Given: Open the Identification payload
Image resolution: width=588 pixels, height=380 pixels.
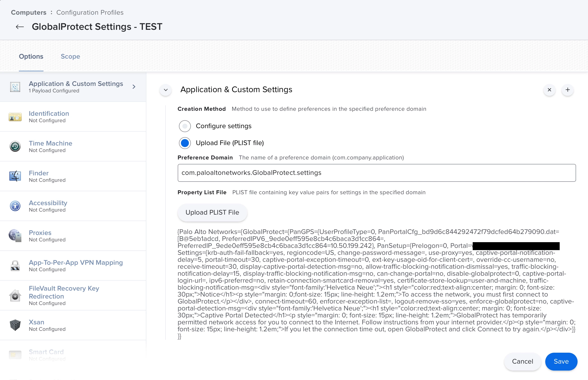Looking at the screenshot, I should [73, 117].
